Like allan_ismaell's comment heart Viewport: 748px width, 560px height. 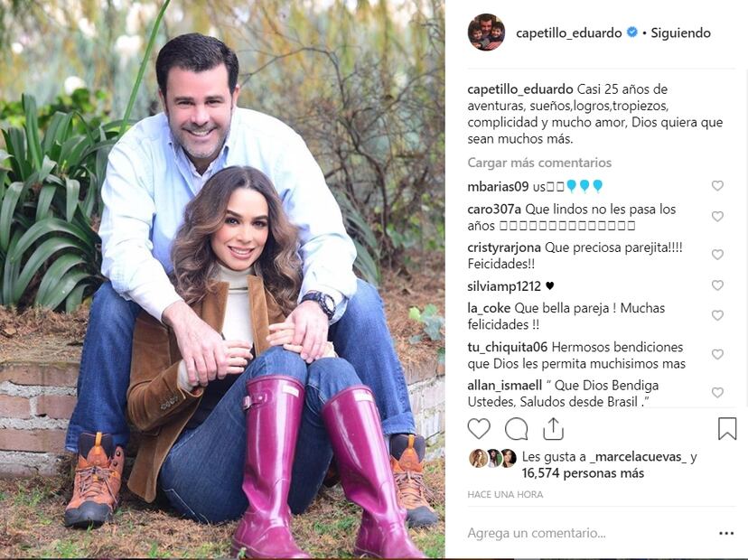tap(717, 393)
